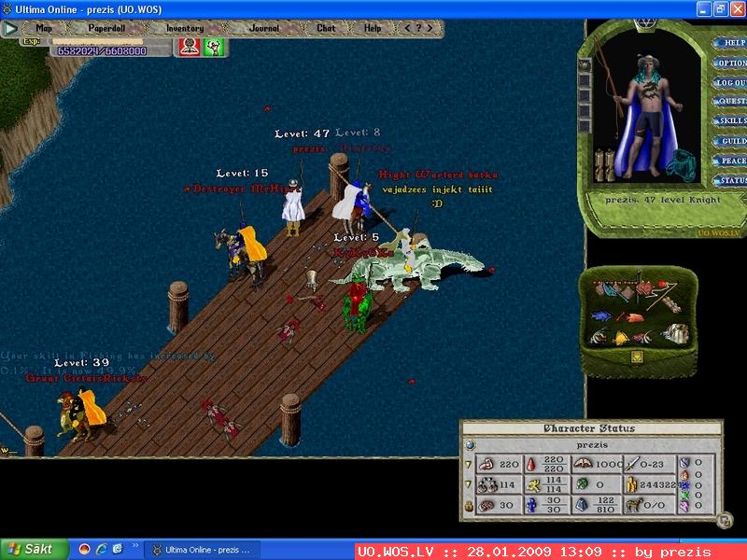Expand the quick launch chevron
This screenshot has height=560, width=747.
click(x=135, y=546)
